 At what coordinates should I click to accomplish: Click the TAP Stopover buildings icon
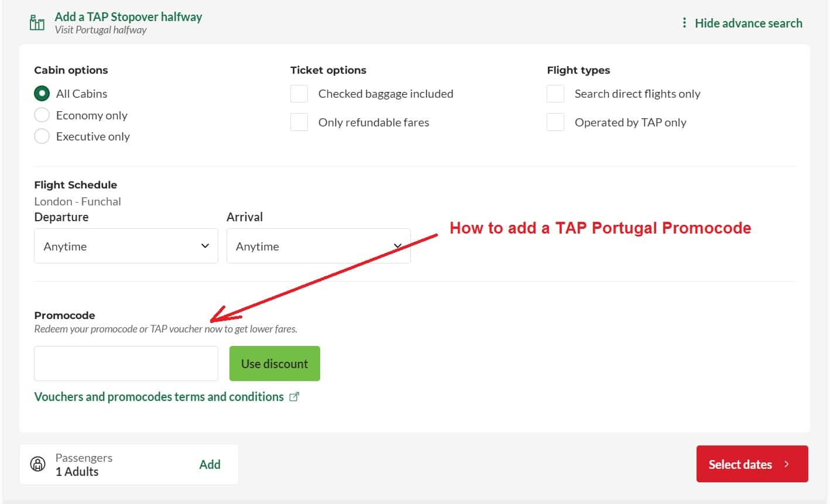click(36, 22)
